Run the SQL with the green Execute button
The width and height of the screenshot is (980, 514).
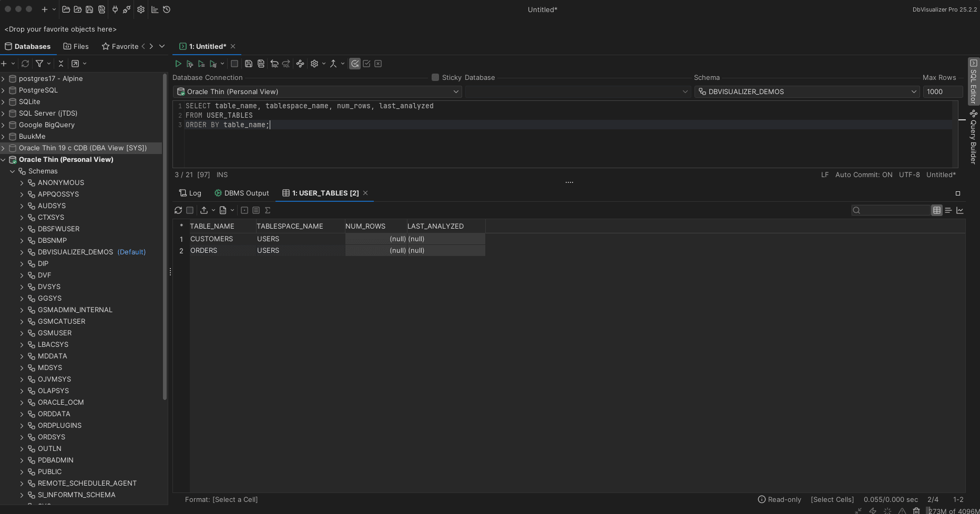[x=178, y=64]
